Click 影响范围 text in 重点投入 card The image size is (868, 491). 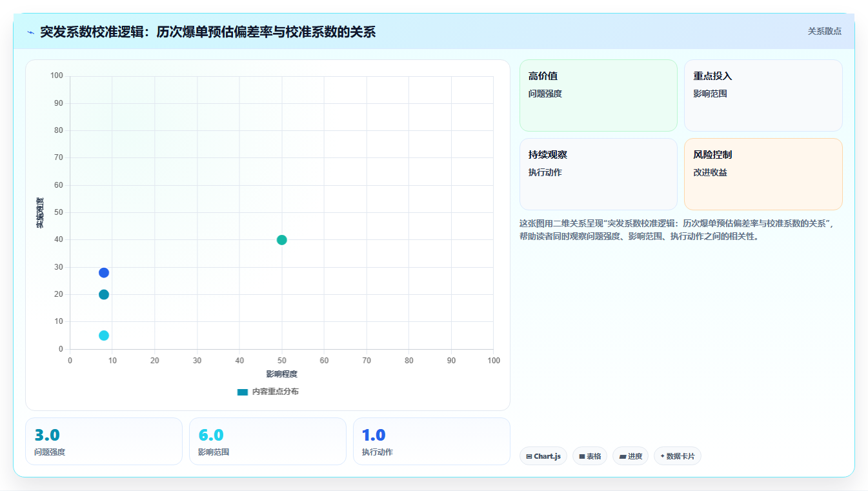click(711, 94)
